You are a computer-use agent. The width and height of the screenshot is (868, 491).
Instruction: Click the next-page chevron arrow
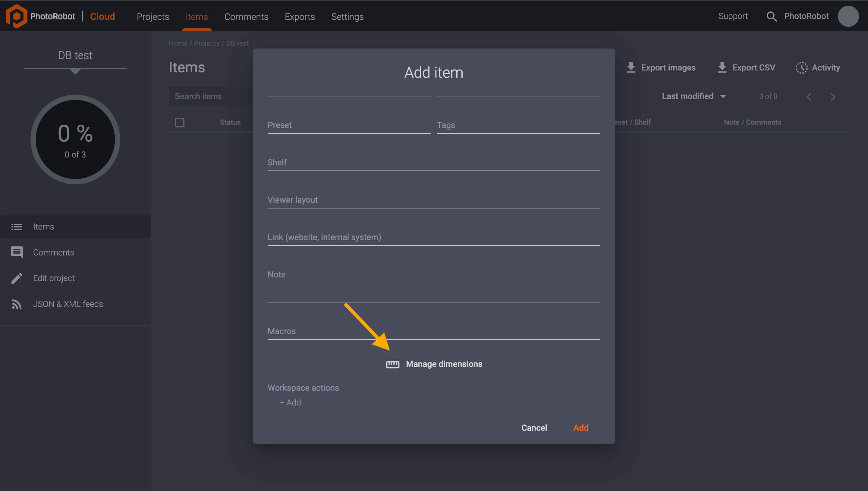point(833,97)
